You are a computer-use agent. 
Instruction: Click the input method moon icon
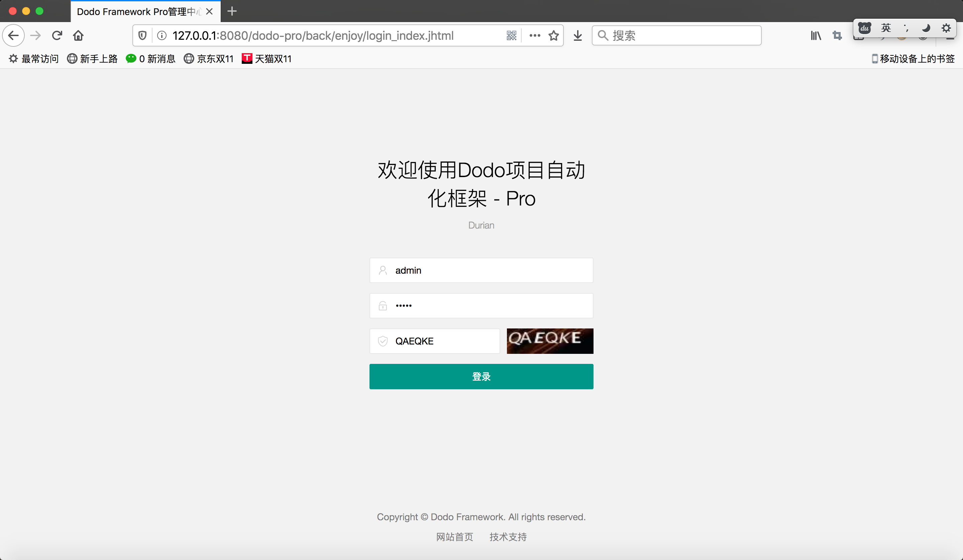click(926, 28)
